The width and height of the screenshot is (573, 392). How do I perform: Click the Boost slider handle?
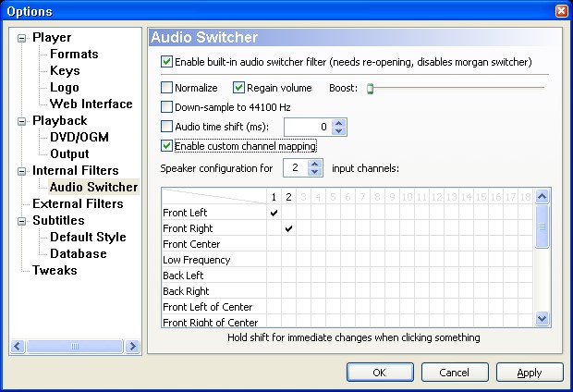tap(370, 88)
